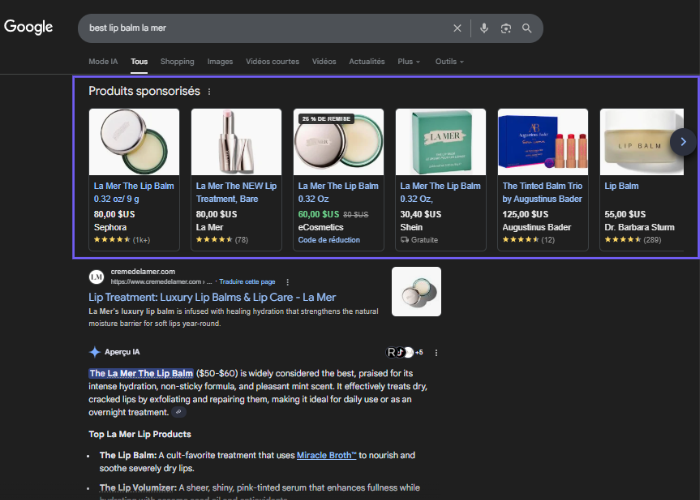Click into the search input field
Image resolution: width=700 pixels, height=500 pixels.
tap(260, 28)
